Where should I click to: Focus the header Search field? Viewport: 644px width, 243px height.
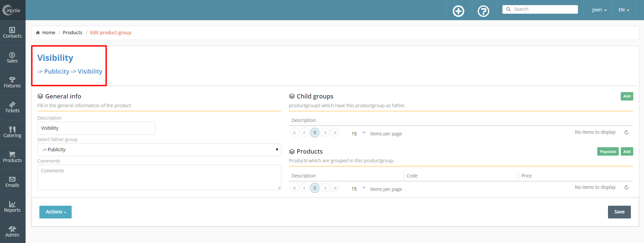pyautogui.click(x=540, y=9)
